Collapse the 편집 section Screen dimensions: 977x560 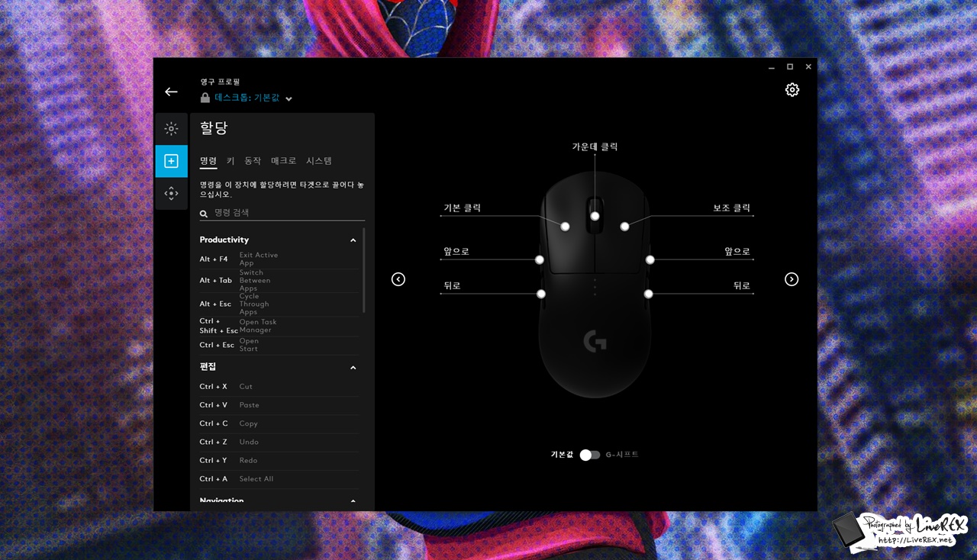tap(353, 368)
